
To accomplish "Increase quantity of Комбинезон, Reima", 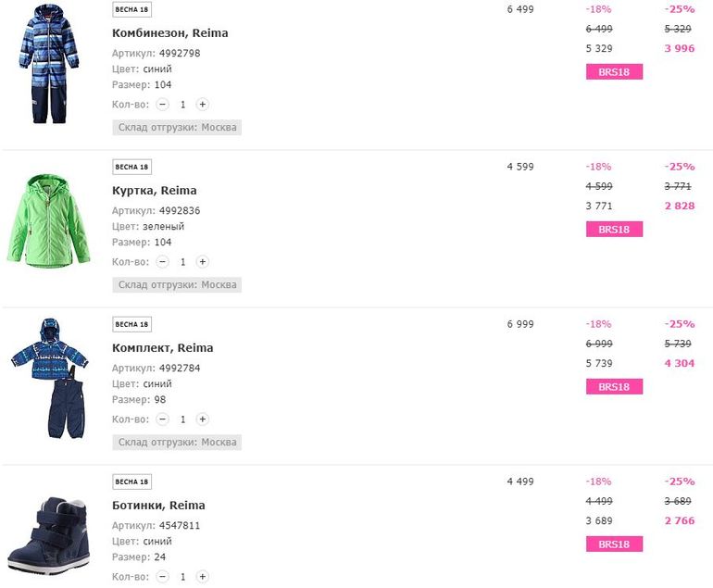I will coord(203,105).
